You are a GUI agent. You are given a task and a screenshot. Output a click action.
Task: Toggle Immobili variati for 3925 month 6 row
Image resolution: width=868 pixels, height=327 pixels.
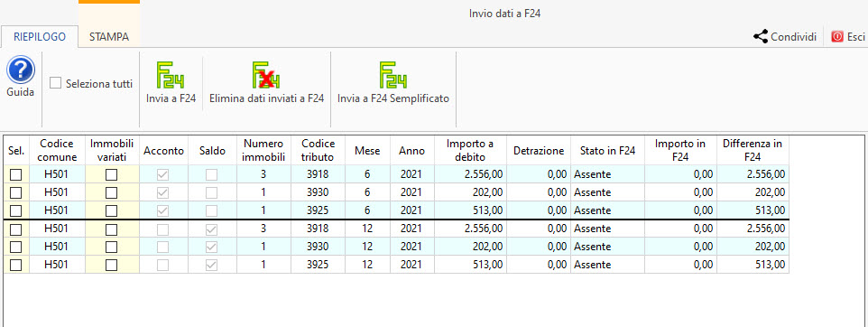pos(112,210)
